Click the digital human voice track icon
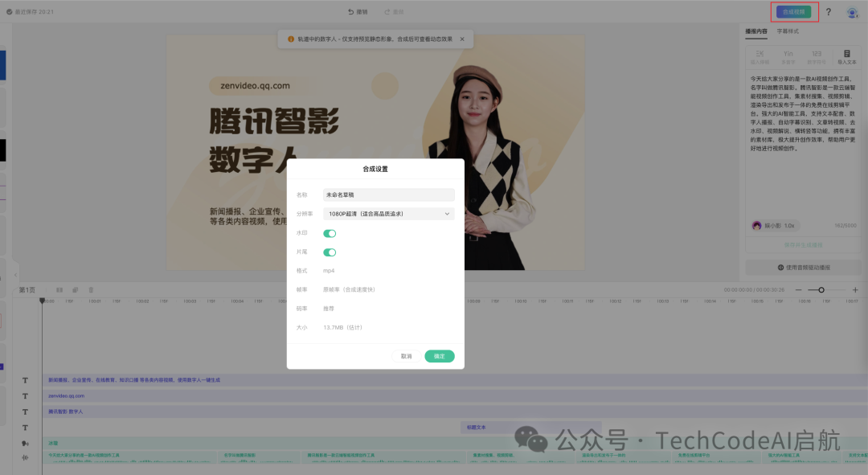This screenshot has width=868, height=475. pos(25,443)
